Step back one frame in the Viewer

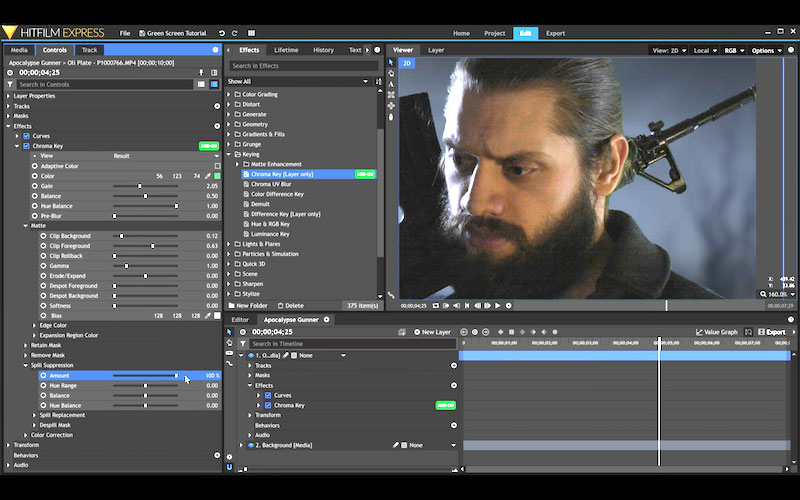(x=478, y=306)
